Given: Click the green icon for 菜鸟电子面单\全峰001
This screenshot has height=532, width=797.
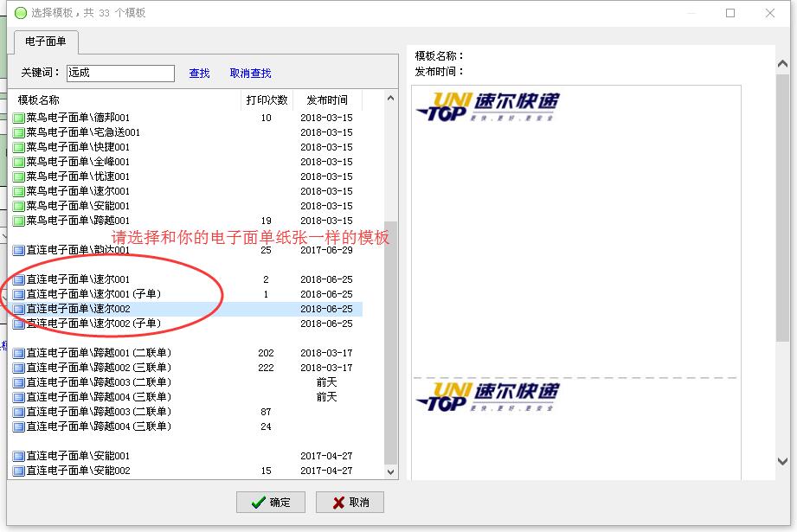Looking at the screenshot, I should click(19, 162).
